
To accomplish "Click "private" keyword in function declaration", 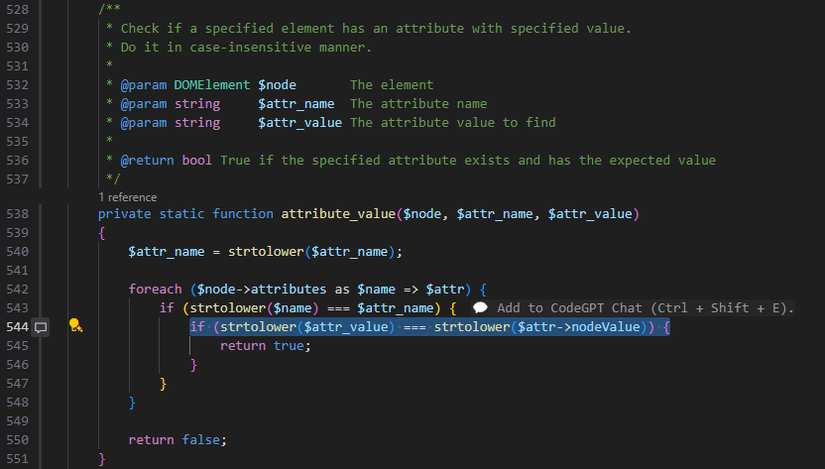I will pyautogui.click(x=125, y=214).
